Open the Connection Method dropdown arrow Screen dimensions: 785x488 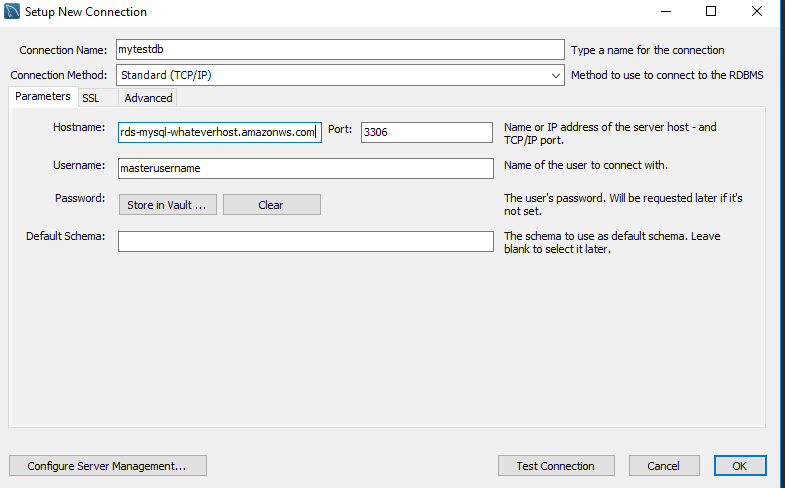(x=555, y=76)
